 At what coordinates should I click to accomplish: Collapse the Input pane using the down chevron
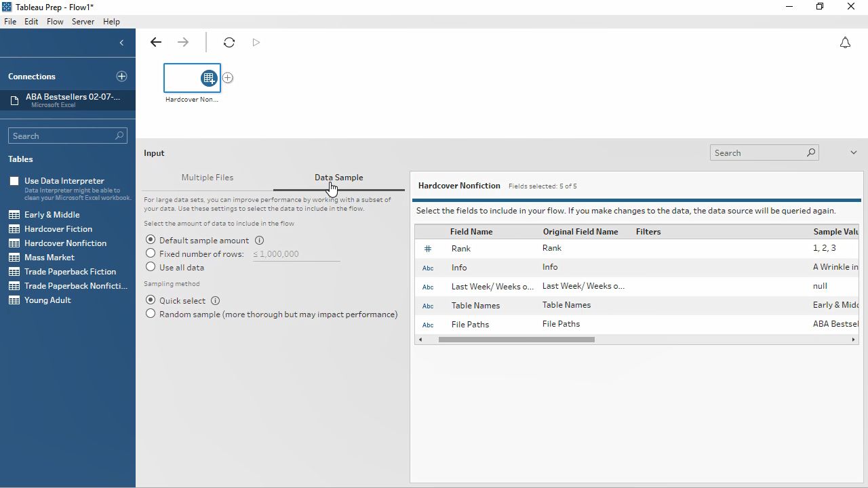pos(853,152)
